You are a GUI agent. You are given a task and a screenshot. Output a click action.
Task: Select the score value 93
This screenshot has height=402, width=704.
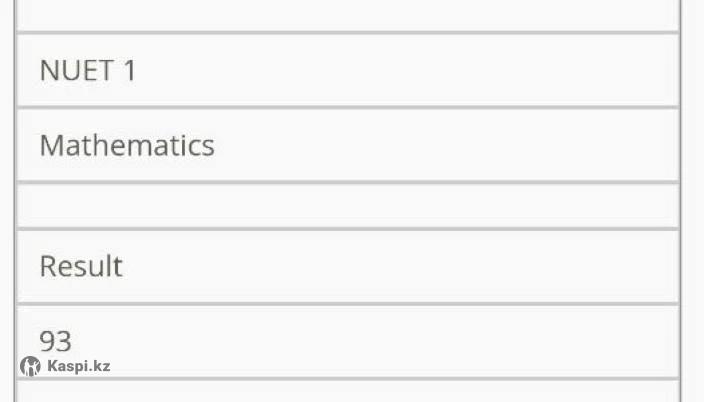[55, 341]
